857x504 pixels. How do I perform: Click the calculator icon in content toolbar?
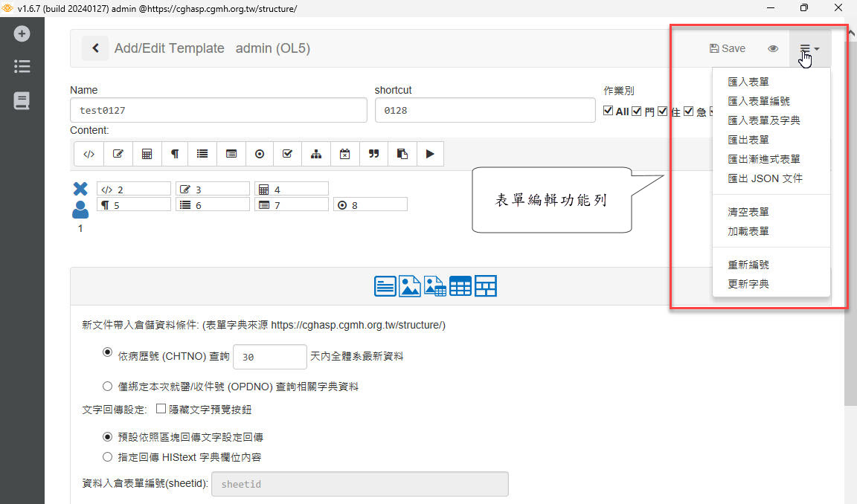coord(147,154)
